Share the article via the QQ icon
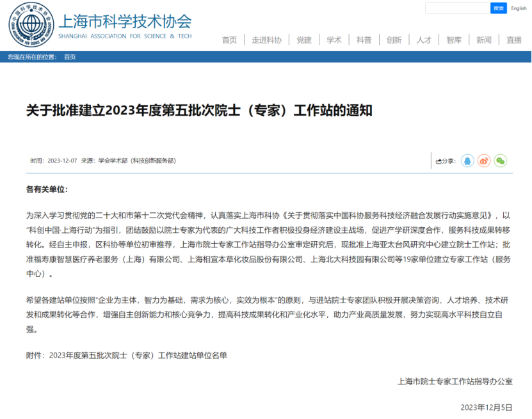532x419 pixels. point(467,161)
